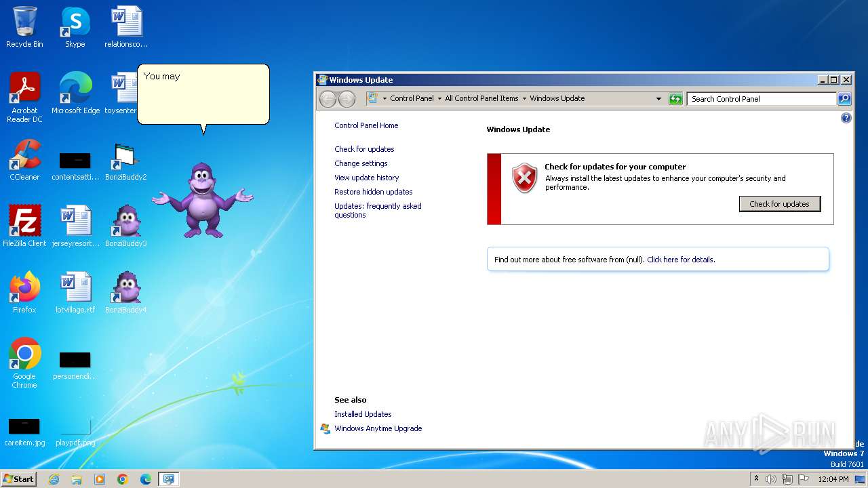Focus the Search Control Panel field
The width and height of the screenshot is (868, 488).
point(762,99)
